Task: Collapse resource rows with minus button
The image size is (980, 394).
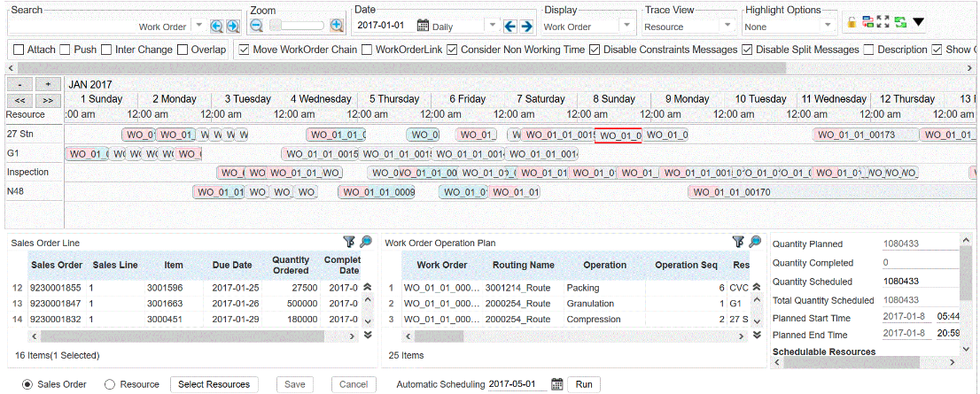Action: tap(20, 84)
